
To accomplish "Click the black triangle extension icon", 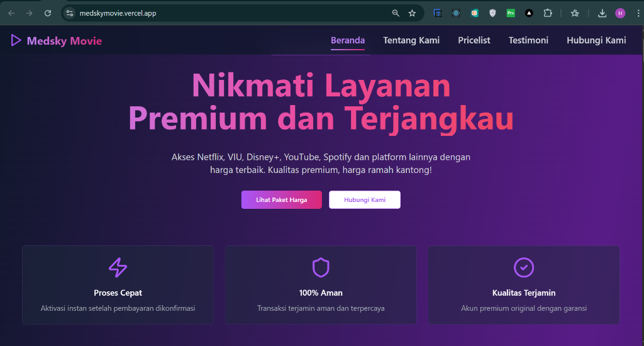I will [x=529, y=13].
